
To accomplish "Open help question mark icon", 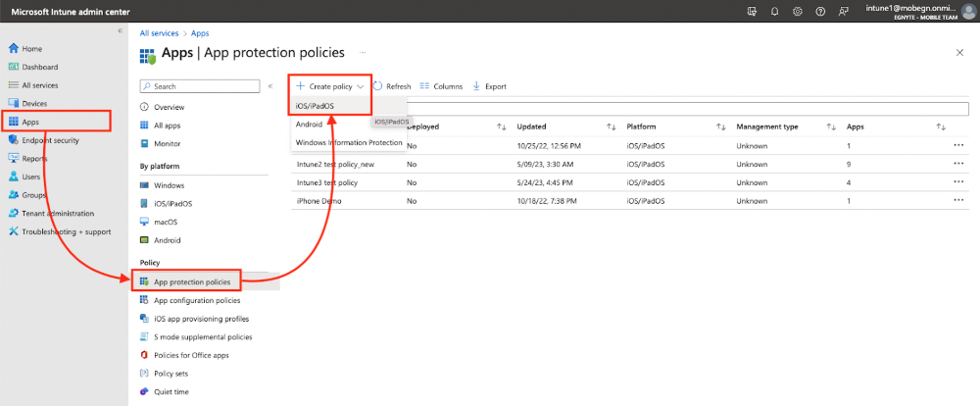I will pyautogui.click(x=820, y=11).
